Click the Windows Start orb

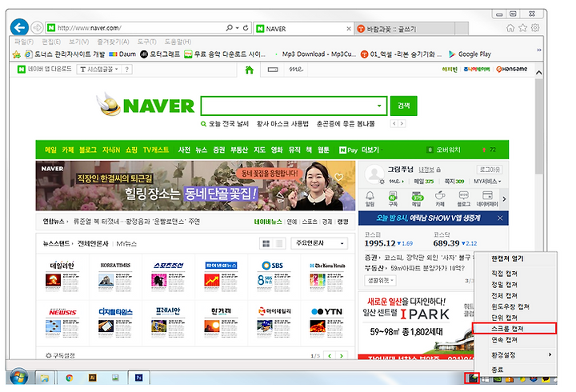19,377
